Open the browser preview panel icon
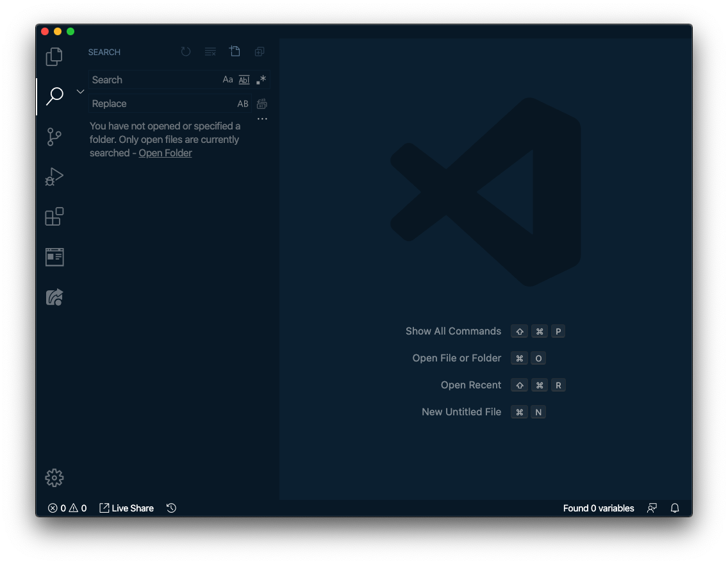 [54, 257]
